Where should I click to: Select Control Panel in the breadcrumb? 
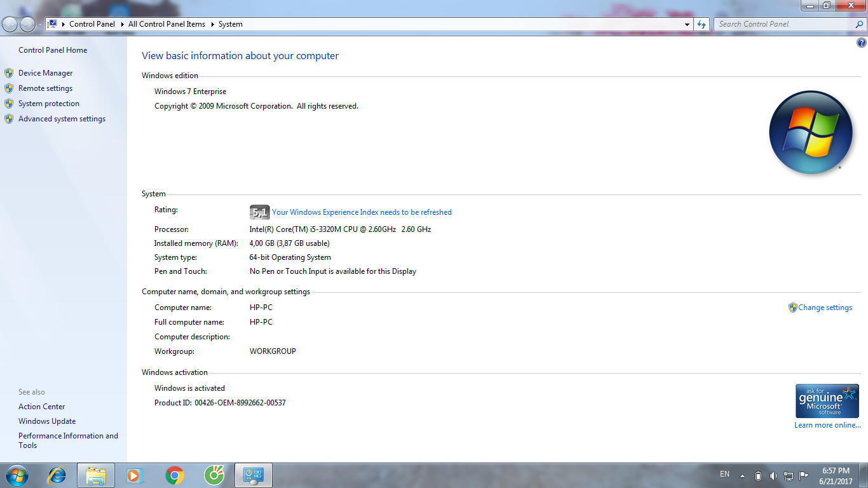tap(92, 24)
